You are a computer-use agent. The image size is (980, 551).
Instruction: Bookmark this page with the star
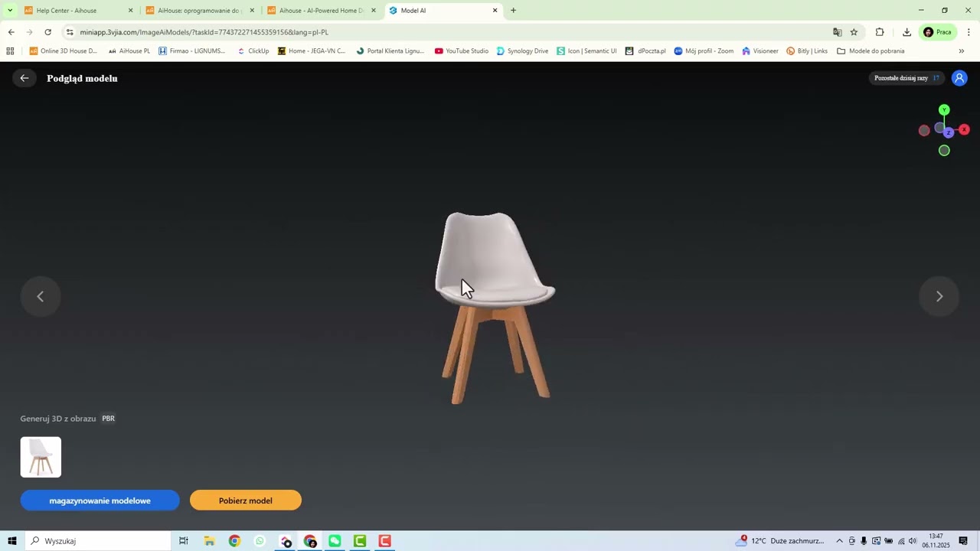(x=854, y=32)
